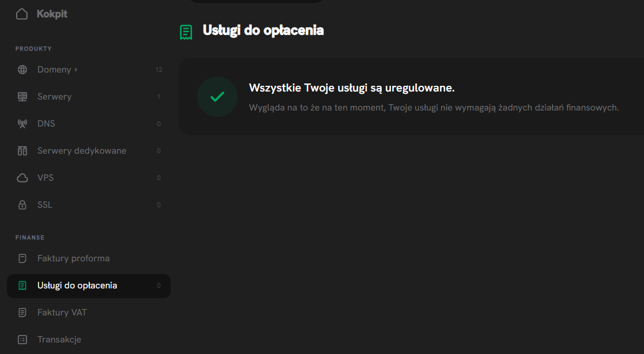644x354 pixels.
Task: Click the DNS broadcast icon
Action: click(x=22, y=123)
